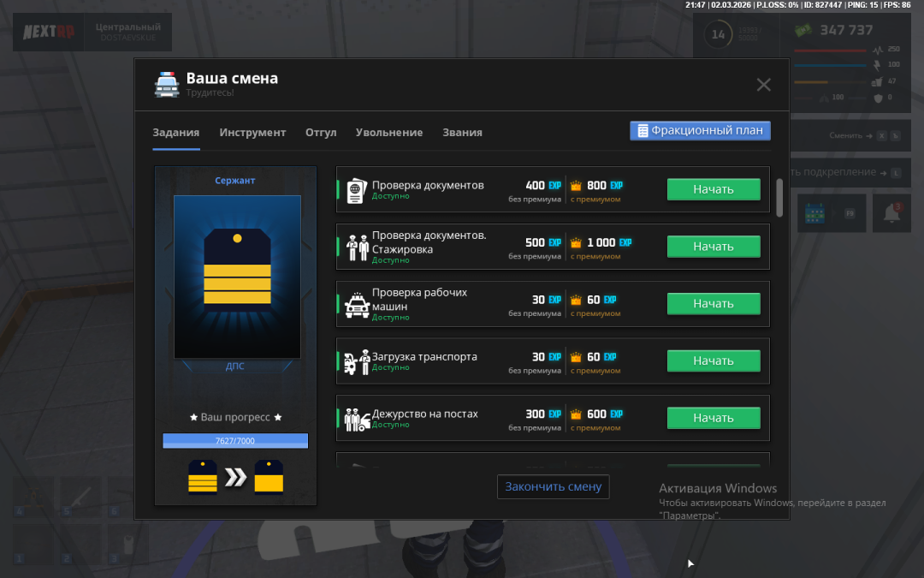Open Фракционный план
The image size is (924, 578).
[x=700, y=131]
